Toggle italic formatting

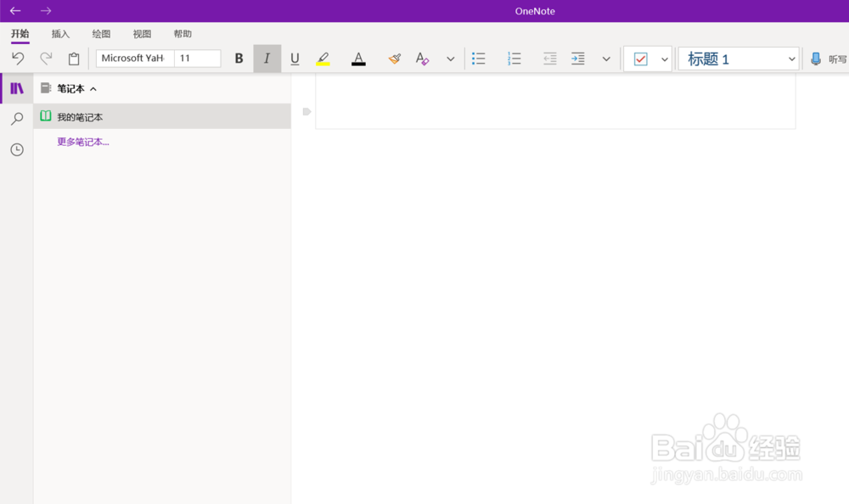coord(267,59)
